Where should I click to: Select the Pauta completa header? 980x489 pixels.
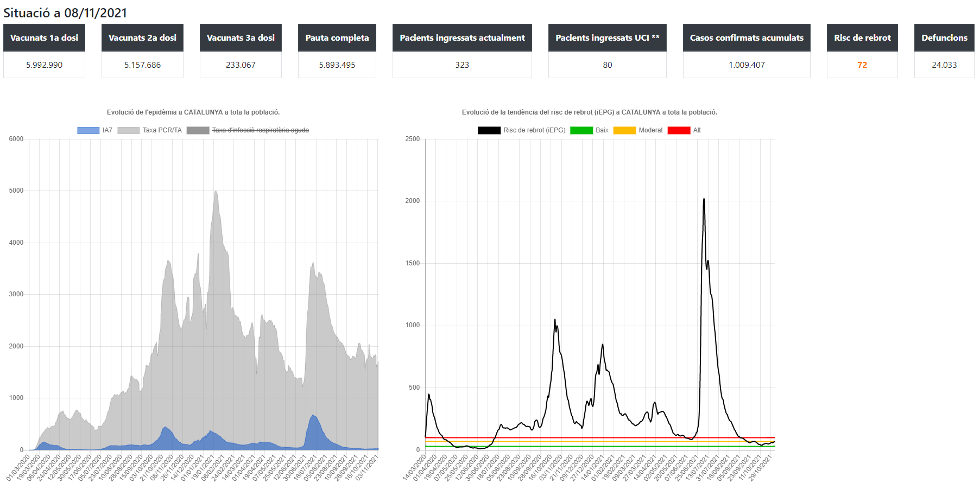337,37
